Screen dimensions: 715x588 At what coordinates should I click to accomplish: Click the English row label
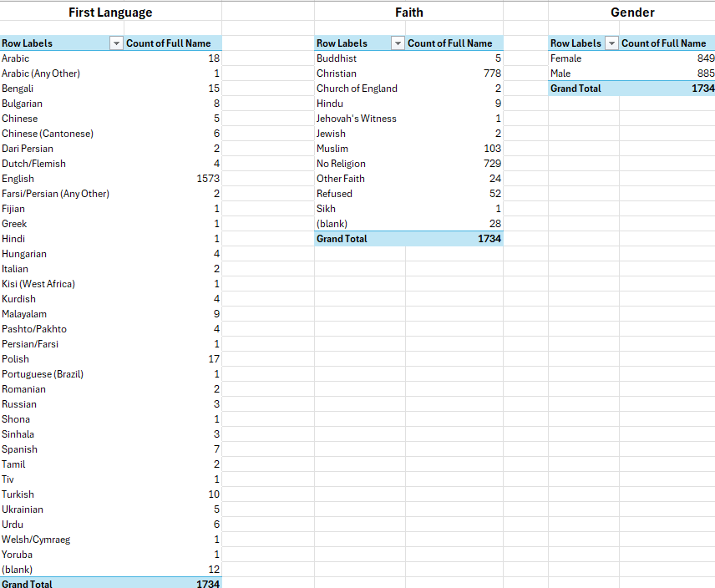point(18,179)
